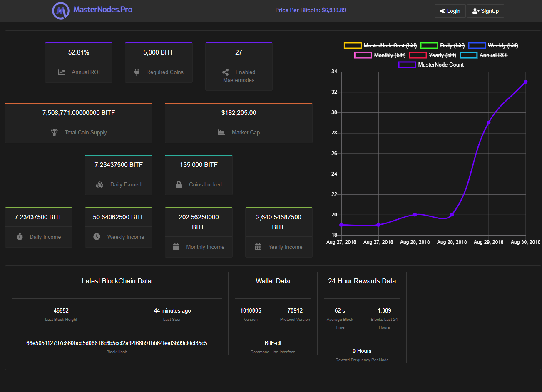Click the Daily Earned cubes icon
The height and width of the screenshot is (392, 542).
[x=99, y=184]
